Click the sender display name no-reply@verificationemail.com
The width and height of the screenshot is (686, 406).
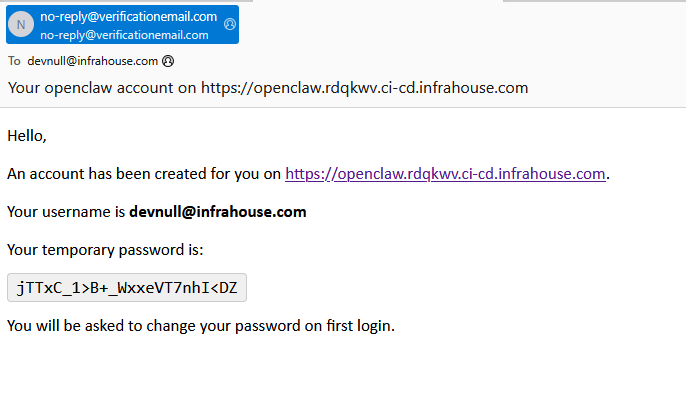coord(128,17)
